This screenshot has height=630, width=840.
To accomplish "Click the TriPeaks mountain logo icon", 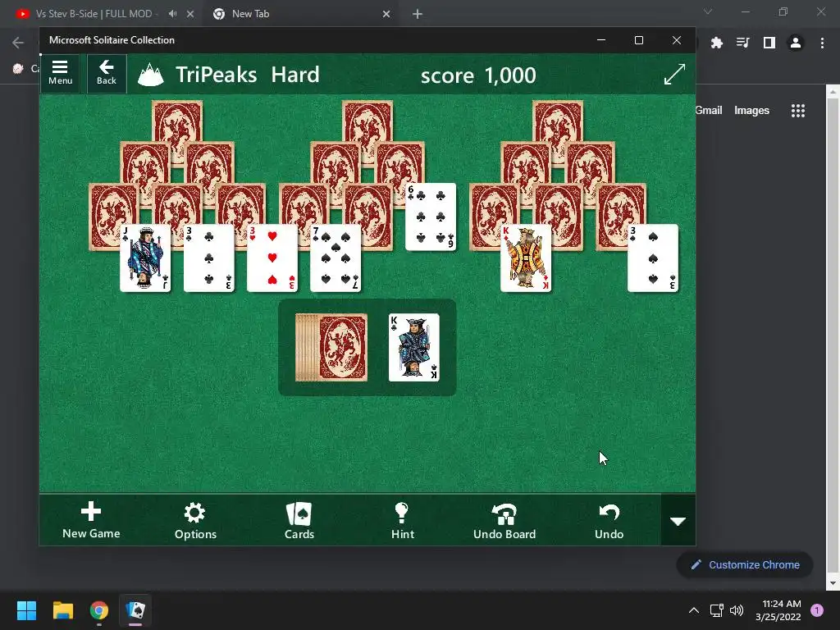I will [x=151, y=75].
